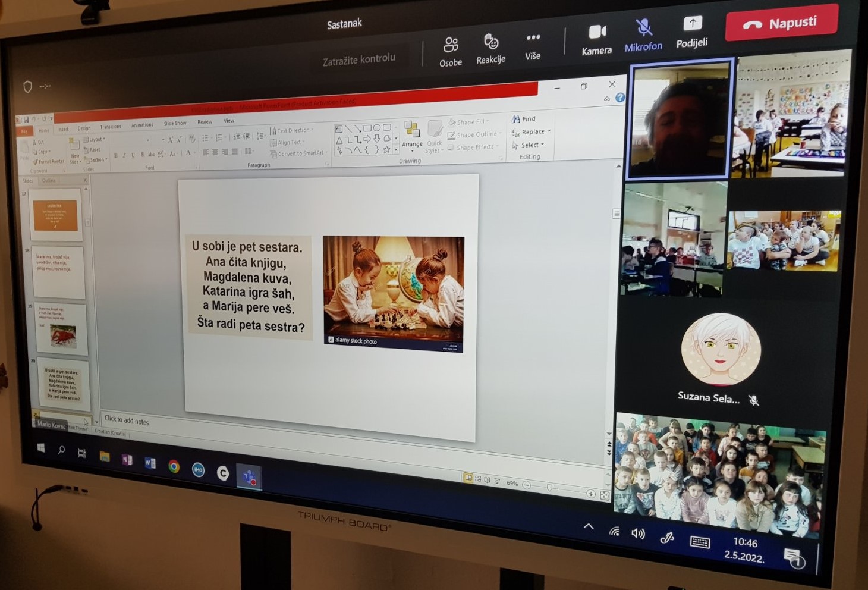Open the Arrange menu
This screenshot has width=868, height=590.
[x=412, y=136]
